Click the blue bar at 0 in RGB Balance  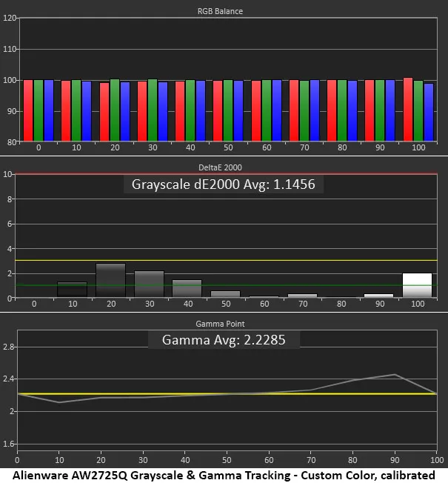pos(49,110)
